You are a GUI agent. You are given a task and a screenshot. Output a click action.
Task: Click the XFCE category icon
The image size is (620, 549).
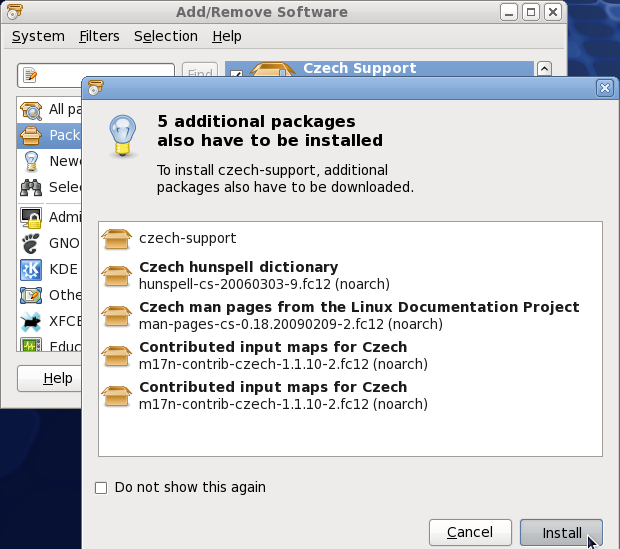[x=31, y=321]
